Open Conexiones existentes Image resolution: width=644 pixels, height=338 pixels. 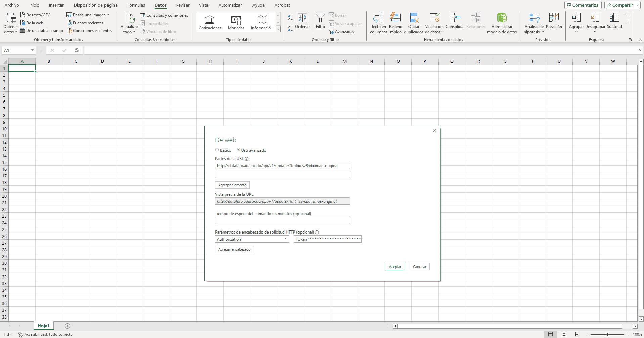[x=90, y=31]
